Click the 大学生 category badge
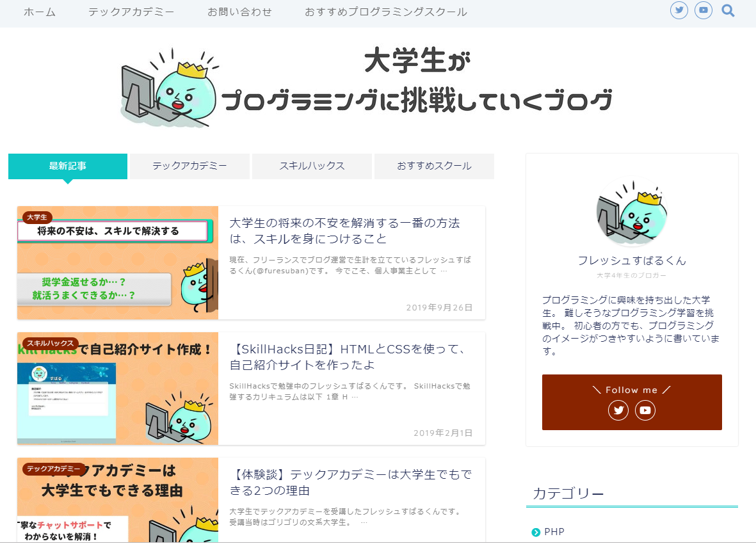The image size is (756, 546). click(37, 218)
